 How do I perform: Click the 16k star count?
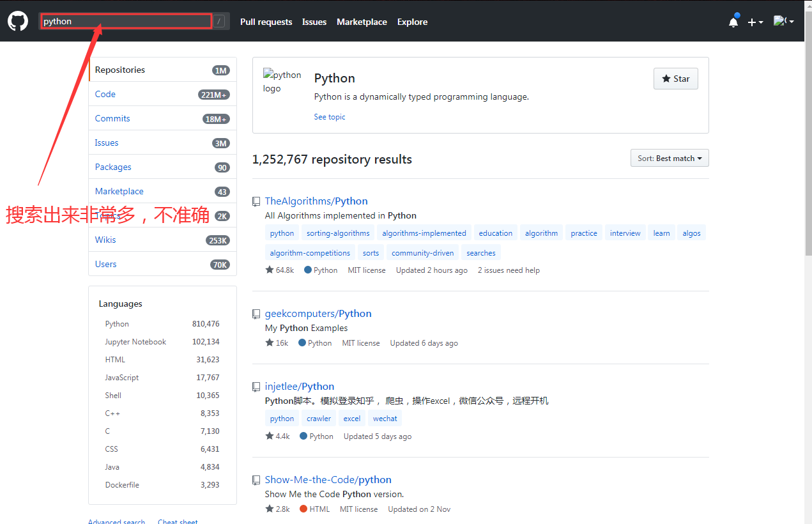(277, 343)
